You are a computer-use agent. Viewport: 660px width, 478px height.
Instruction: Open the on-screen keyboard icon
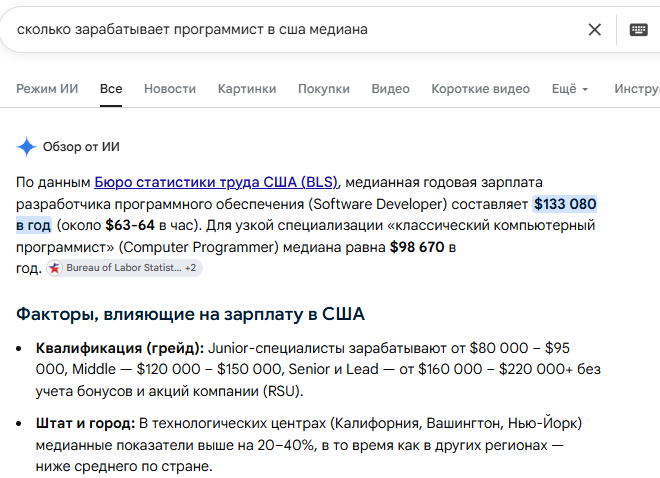pos(638,29)
